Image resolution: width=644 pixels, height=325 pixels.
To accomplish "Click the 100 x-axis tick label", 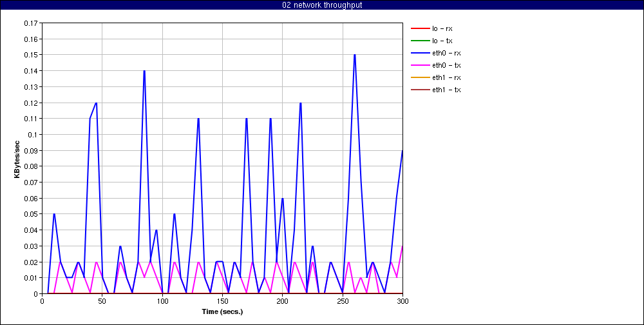I will click(x=162, y=300).
